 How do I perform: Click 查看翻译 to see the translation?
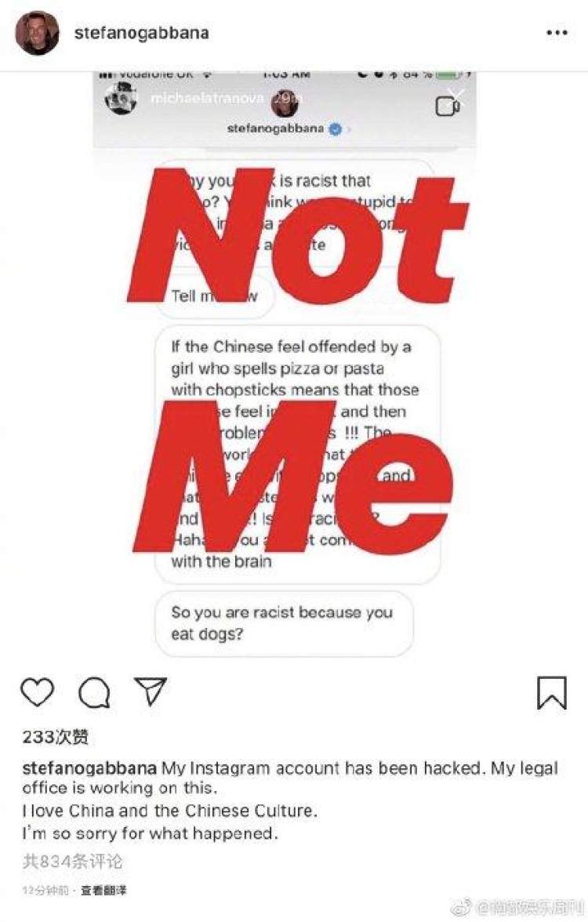103,890
